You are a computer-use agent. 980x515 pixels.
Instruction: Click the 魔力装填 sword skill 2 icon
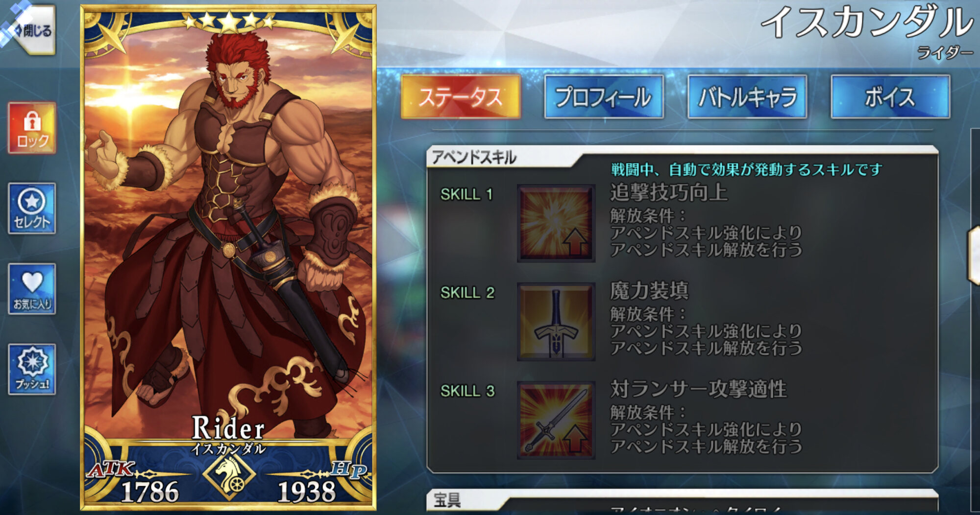pyautogui.click(x=556, y=322)
